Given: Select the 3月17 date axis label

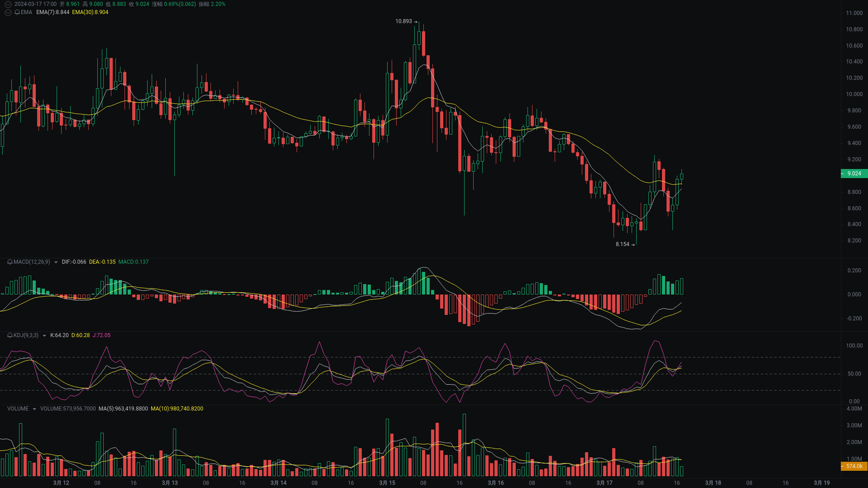Looking at the screenshot, I should click(x=604, y=483).
